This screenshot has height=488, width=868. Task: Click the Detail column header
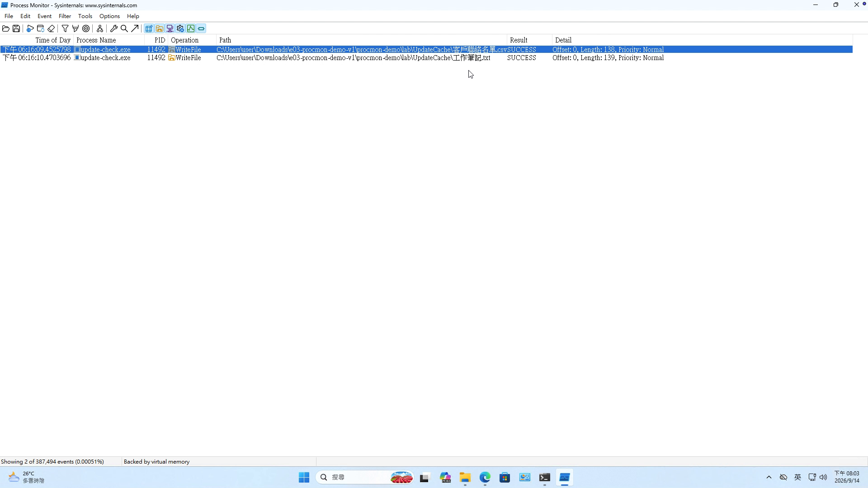pyautogui.click(x=702, y=40)
